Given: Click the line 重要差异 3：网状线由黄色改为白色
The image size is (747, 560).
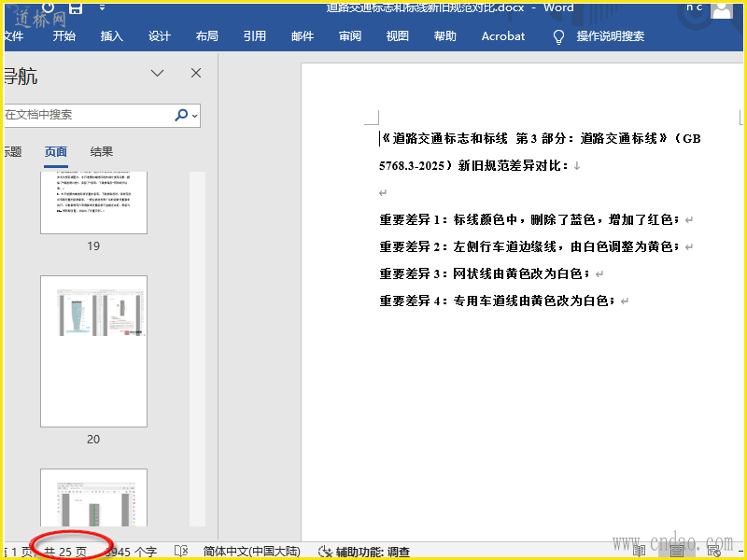Looking at the screenshot, I should [x=485, y=273].
